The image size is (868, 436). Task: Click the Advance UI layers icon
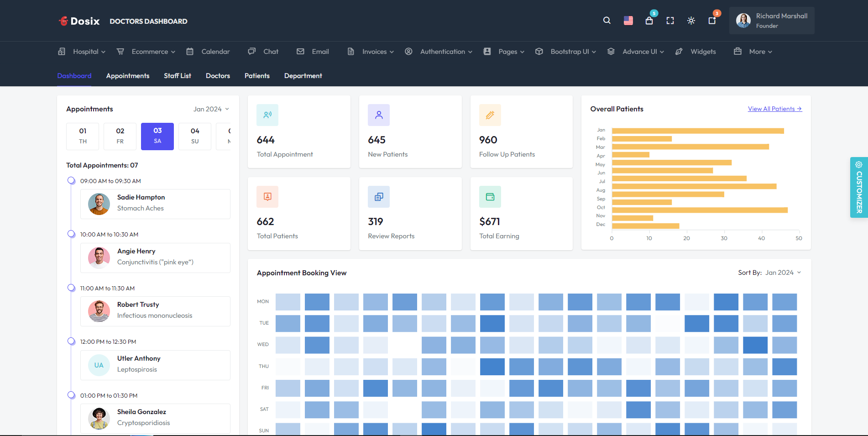coord(611,52)
